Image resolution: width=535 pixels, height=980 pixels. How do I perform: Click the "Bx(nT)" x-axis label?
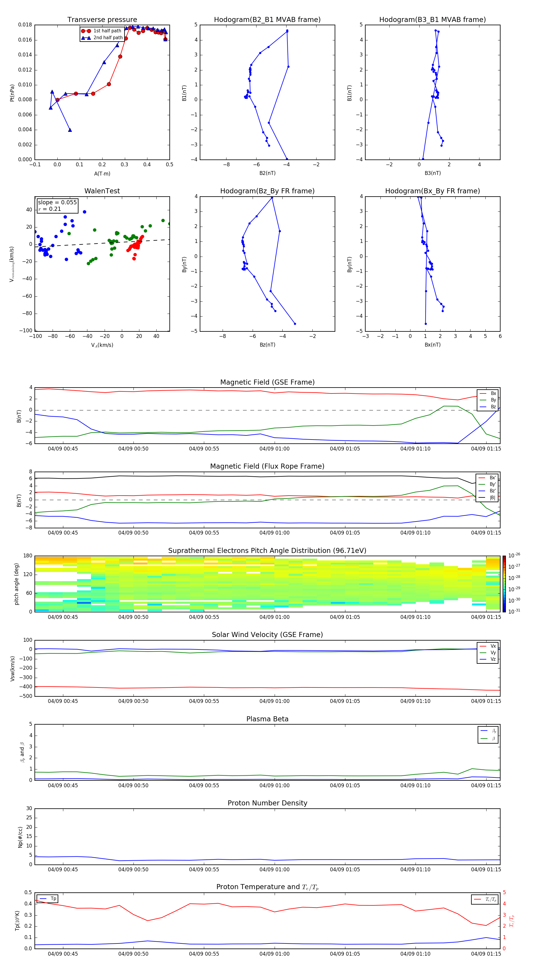pyautogui.click(x=432, y=345)
